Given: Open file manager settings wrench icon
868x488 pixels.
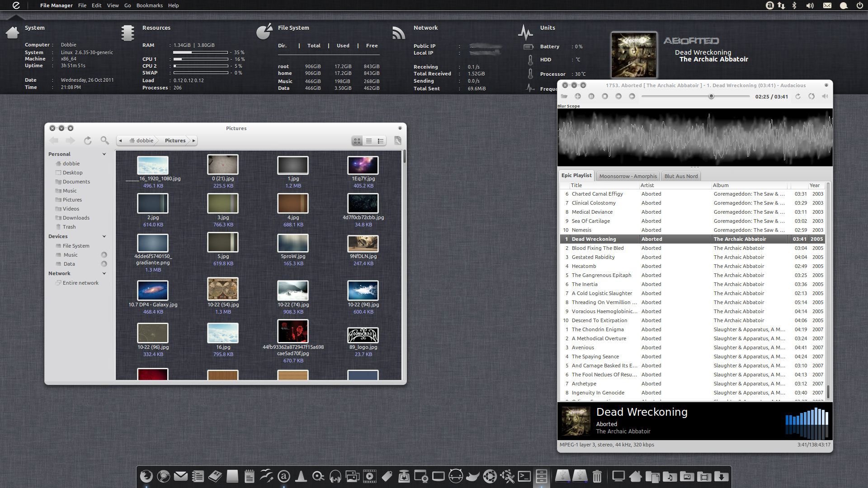Looking at the screenshot, I should [x=398, y=141].
